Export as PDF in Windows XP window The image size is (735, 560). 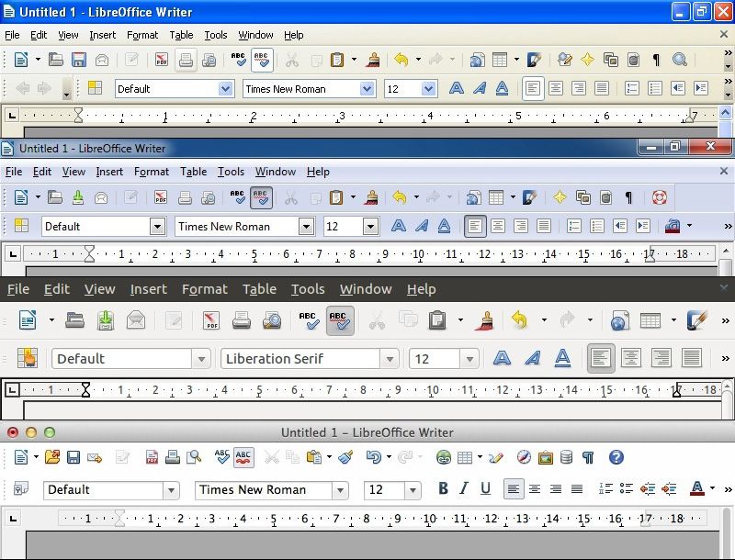(x=162, y=60)
